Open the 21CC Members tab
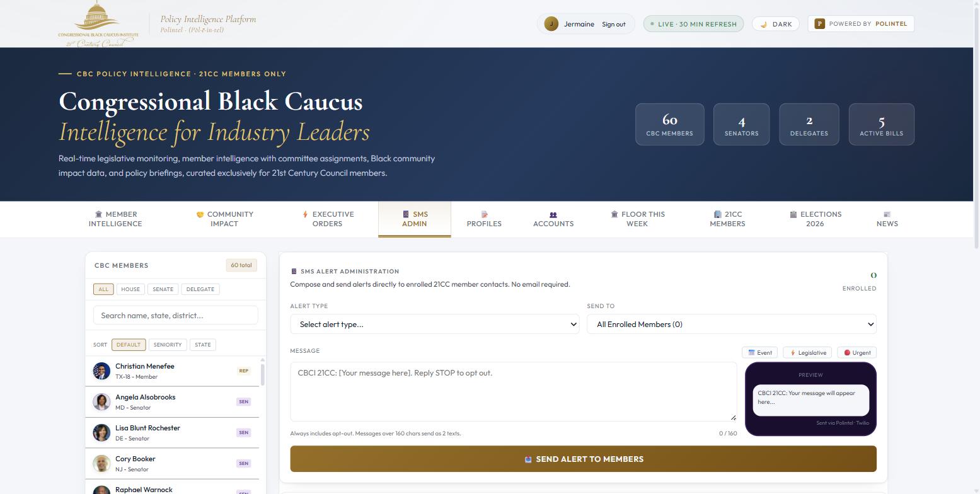Viewport: 980px width, 494px height. 727,219
